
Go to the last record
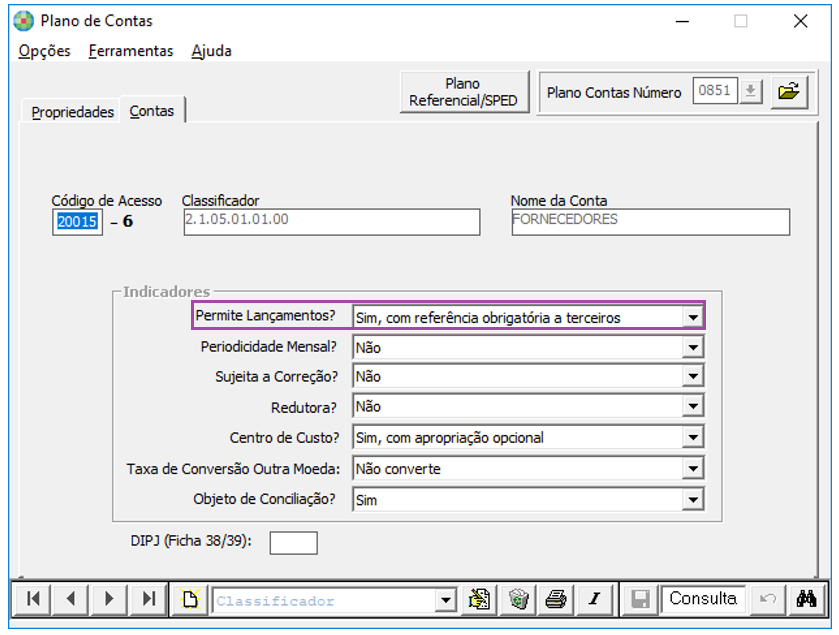click(149, 599)
